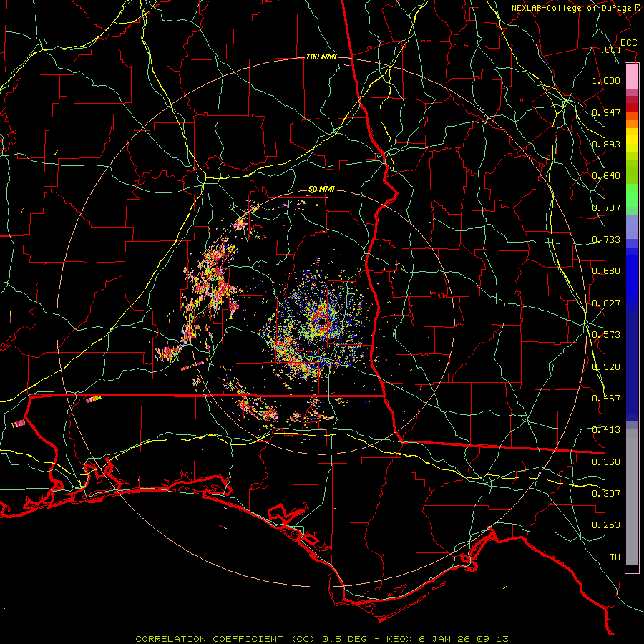
Task: Click the NEXLAB-College of DuPage credit text
Action: (x=572, y=8)
